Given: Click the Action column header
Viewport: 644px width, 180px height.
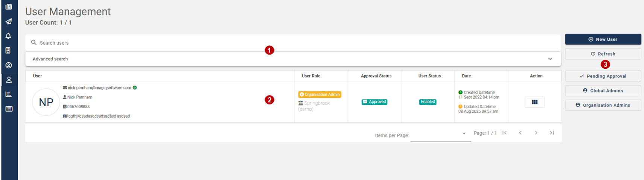Looking at the screenshot, I should click(x=536, y=76).
